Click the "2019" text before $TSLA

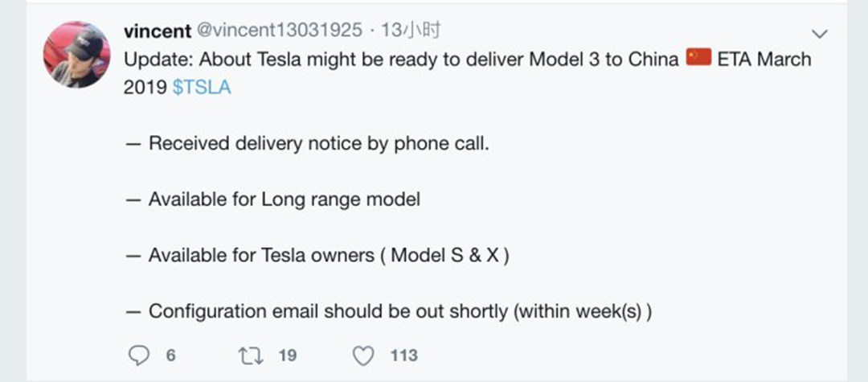145,88
